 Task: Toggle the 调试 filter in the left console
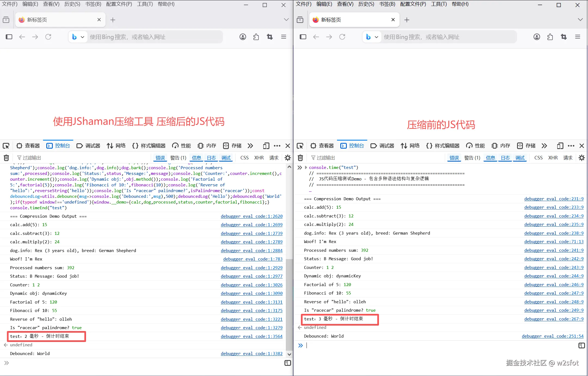tap(226, 158)
